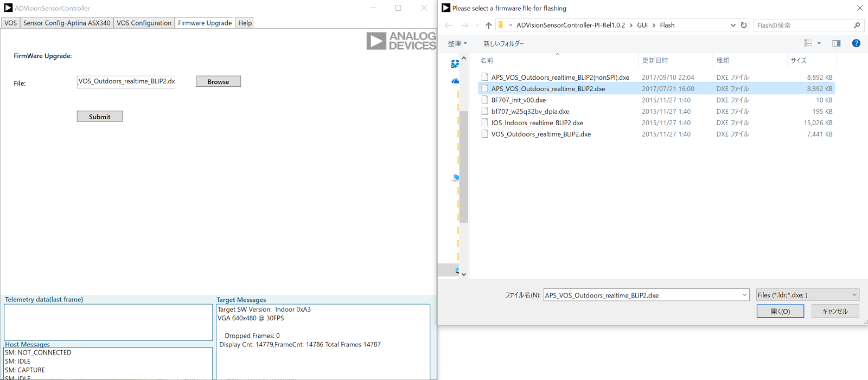
Task: Maximize the ADVisionSensorController window
Action: [x=398, y=8]
